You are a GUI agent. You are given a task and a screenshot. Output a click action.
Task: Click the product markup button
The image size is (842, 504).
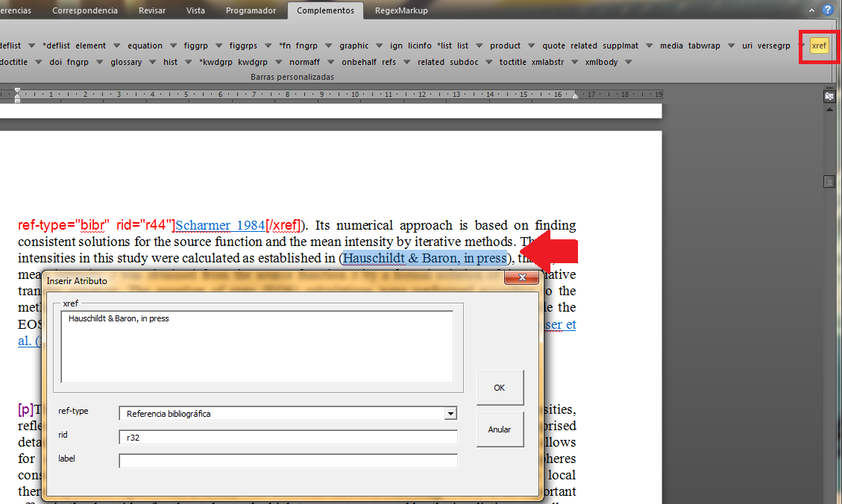click(505, 45)
